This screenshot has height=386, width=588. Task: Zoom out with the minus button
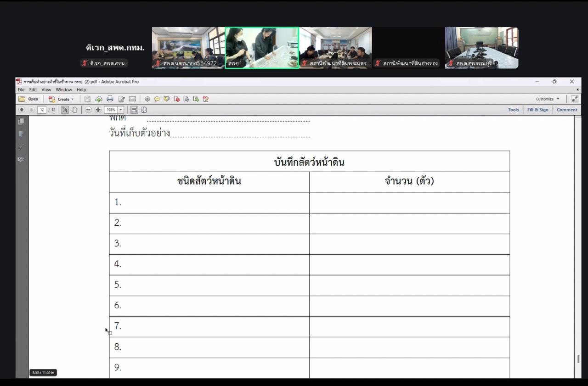(88, 110)
